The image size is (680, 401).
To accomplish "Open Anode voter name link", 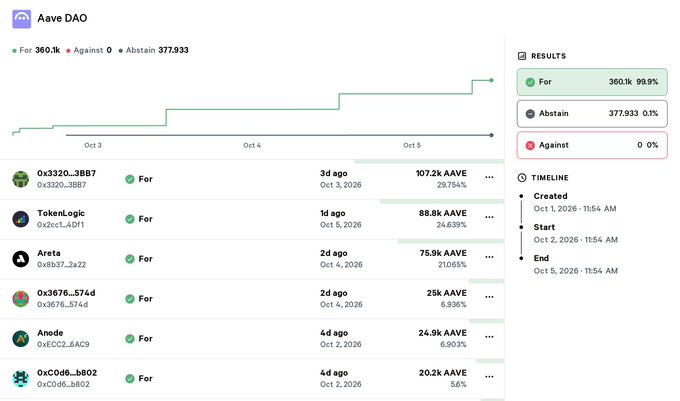I will [50, 333].
